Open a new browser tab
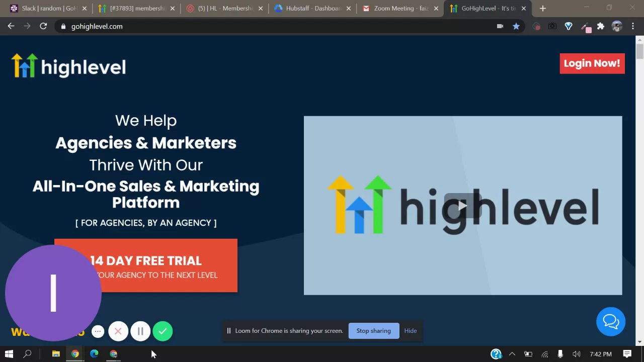644x362 pixels. [x=542, y=9]
